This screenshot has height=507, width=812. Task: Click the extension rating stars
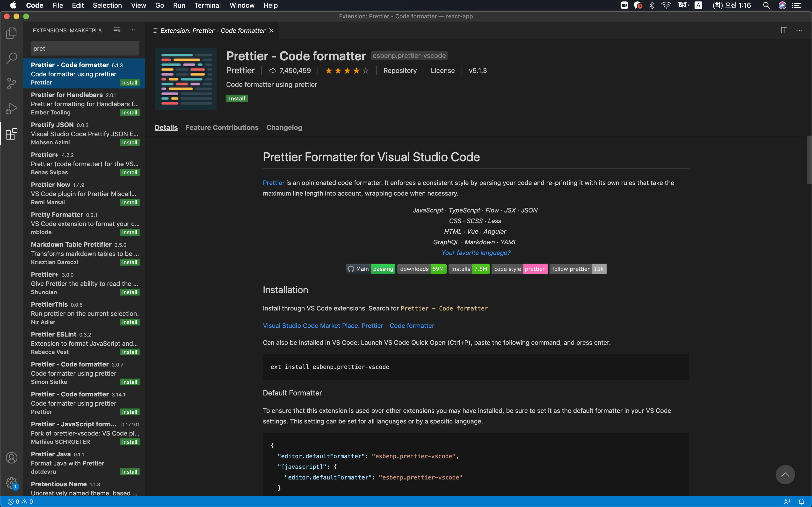coord(347,70)
